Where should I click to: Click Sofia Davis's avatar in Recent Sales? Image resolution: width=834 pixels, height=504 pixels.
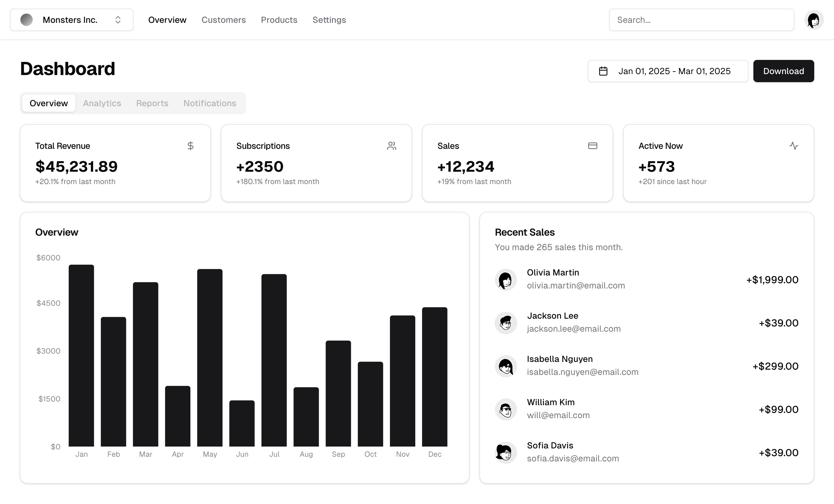click(506, 452)
